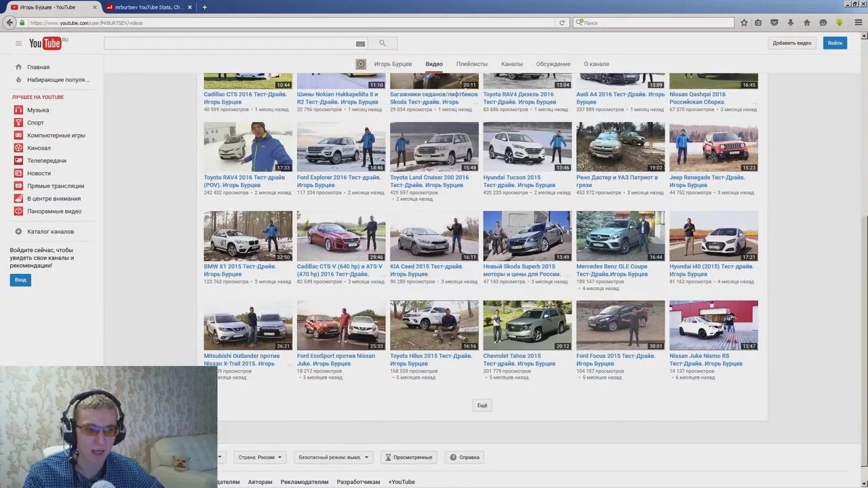
Task: Open the Страна: Россия dropdown
Action: [x=260, y=457]
